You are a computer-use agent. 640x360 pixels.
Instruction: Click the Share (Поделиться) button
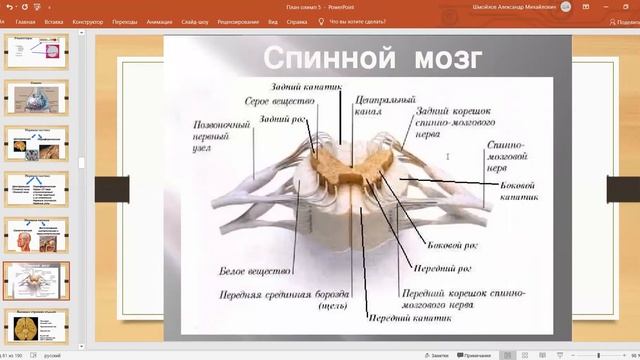[624, 22]
